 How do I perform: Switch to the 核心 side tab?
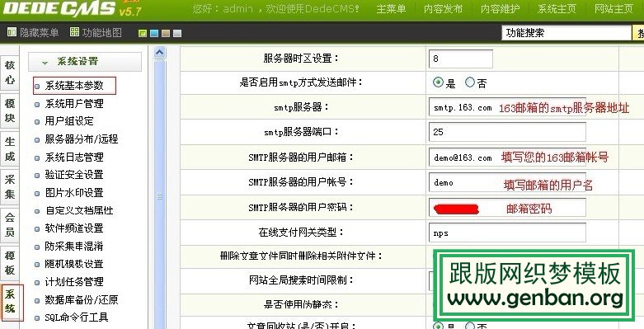9,73
